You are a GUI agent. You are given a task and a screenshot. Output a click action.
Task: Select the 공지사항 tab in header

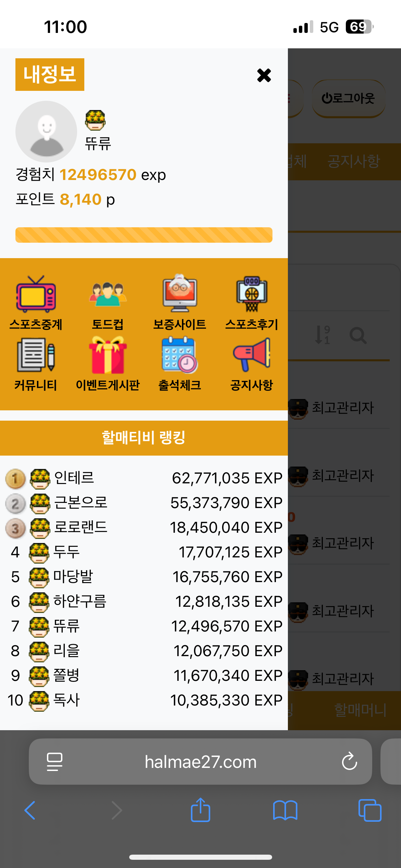pyautogui.click(x=354, y=161)
